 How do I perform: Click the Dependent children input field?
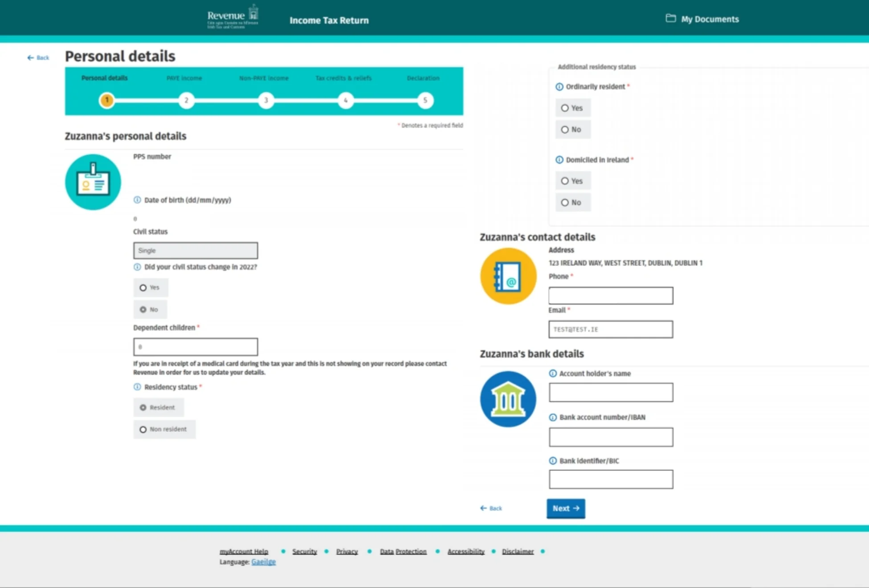(196, 347)
